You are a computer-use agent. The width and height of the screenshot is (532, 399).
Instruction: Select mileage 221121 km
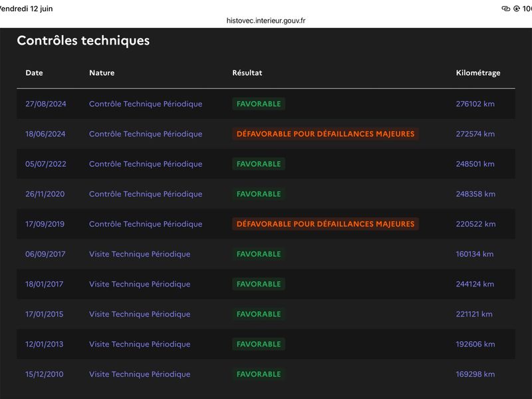pyautogui.click(x=474, y=314)
